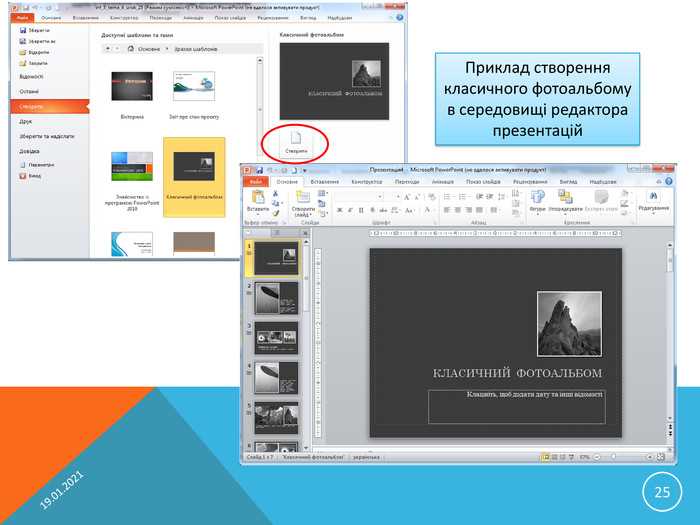Click the save floppy icon in quick access toolbar
The image size is (700, 525).
point(259,171)
